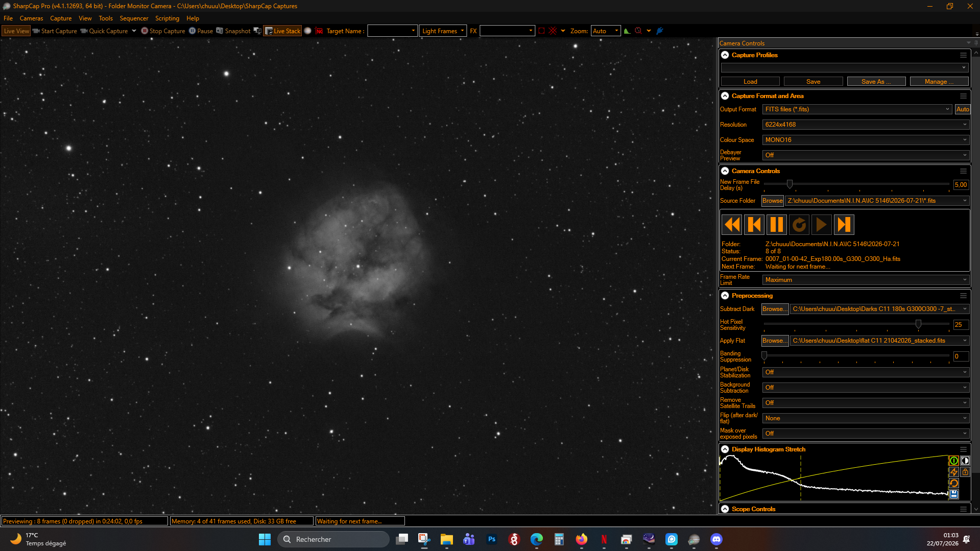Click the green histogram toolbar icon
Image resolution: width=980 pixels, height=551 pixels.
(x=627, y=31)
